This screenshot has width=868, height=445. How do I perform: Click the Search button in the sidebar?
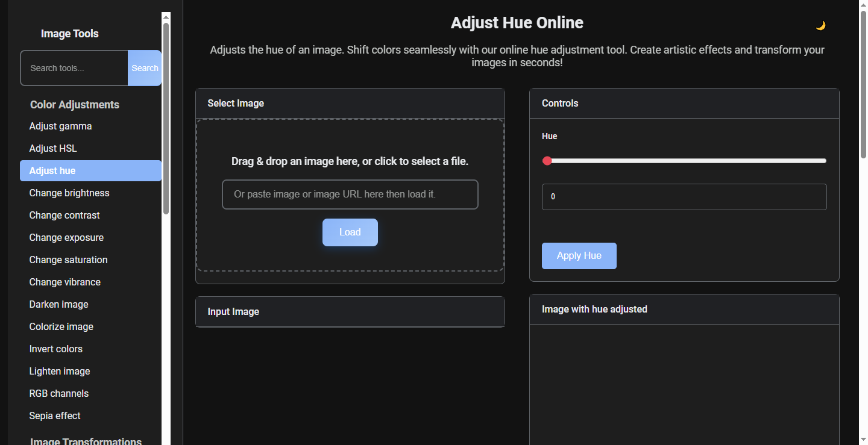pyautogui.click(x=145, y=68)
